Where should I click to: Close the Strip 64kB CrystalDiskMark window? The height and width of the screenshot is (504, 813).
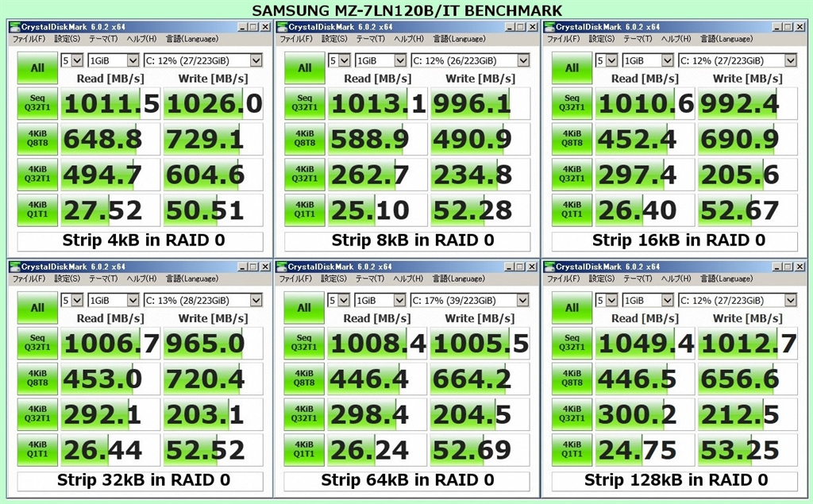(x=532, y=267)
